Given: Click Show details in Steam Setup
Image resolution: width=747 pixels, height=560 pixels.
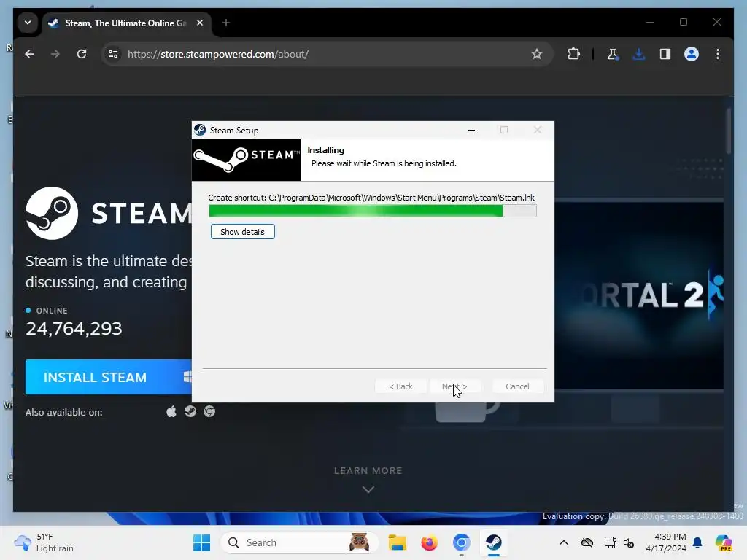Looking at the screenshot, I should 242,232.
